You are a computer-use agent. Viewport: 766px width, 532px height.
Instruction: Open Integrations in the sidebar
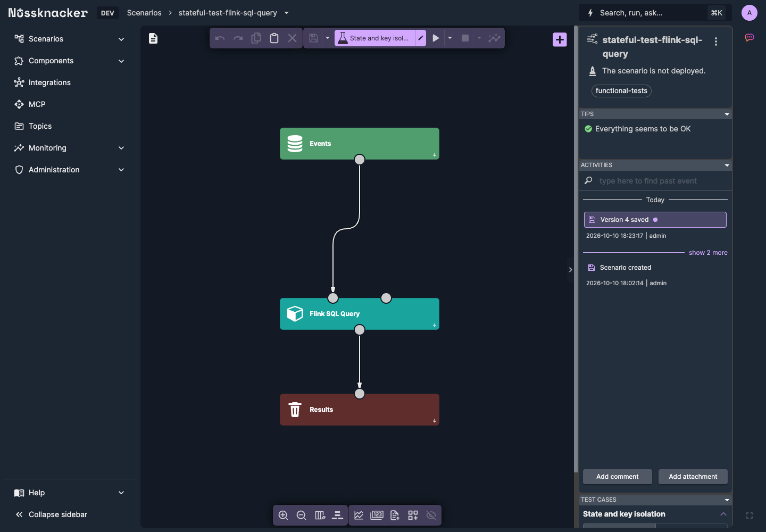tap(70, 82)
